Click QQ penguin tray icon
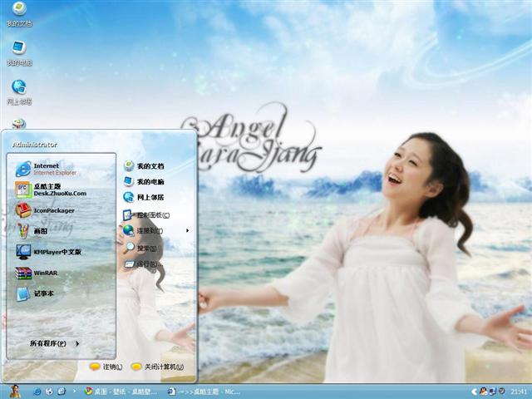This screenshot has width=532, height=399. (483, 392)
